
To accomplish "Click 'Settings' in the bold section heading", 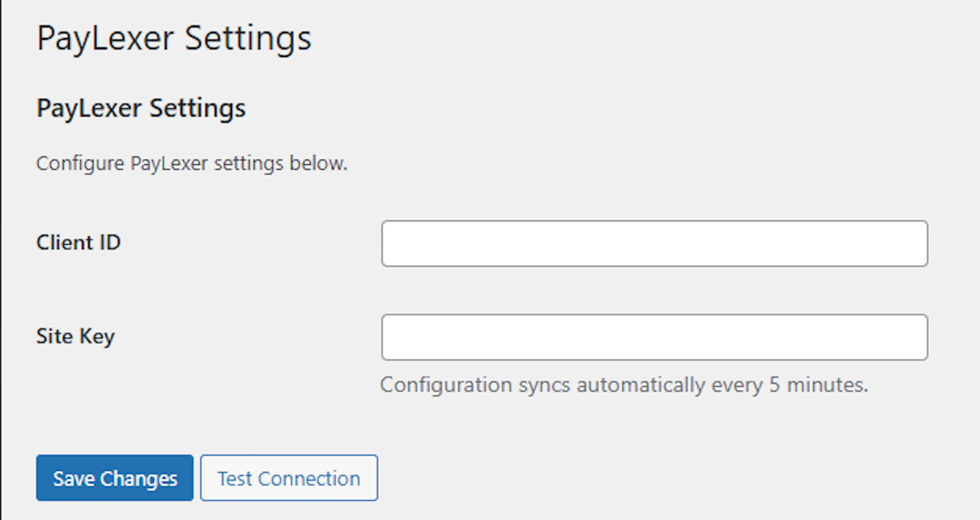I will [x=197, y=108].
